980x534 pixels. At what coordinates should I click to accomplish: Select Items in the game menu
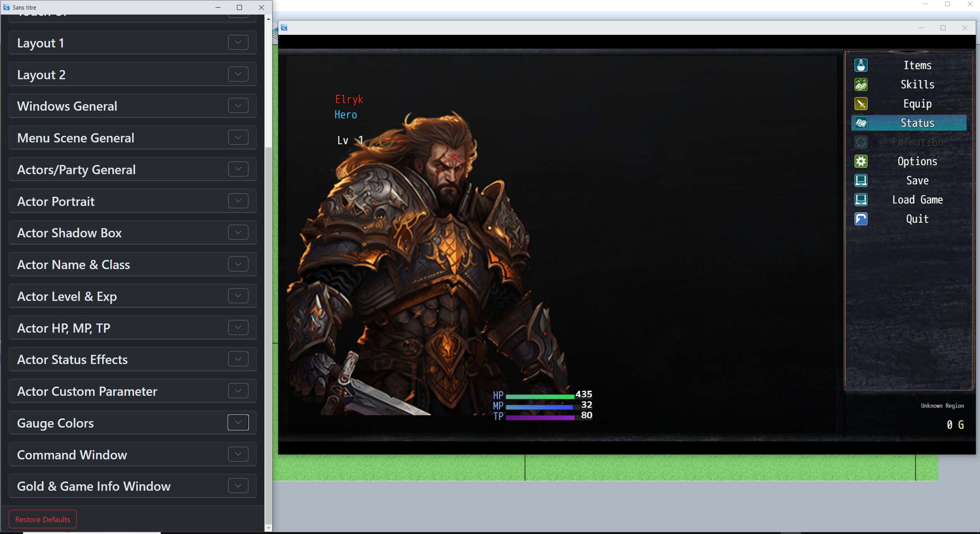click(x=917, y=65)
